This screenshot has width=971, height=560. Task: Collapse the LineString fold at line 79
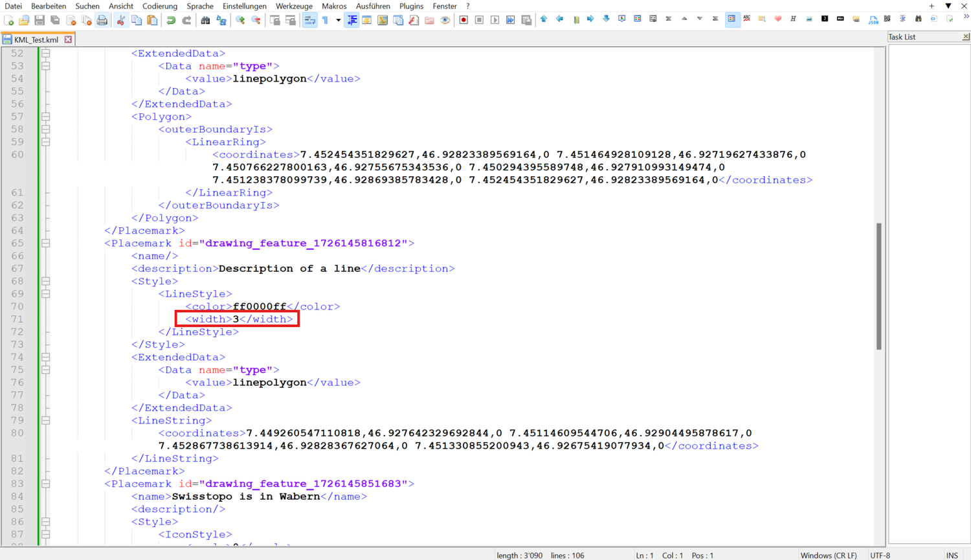pos(46,421)
